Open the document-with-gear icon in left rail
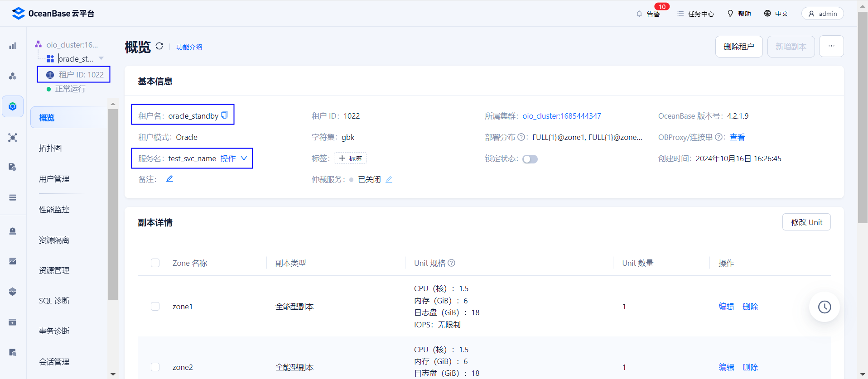This screenshot has height=379, width=868. tap(13, 167)
